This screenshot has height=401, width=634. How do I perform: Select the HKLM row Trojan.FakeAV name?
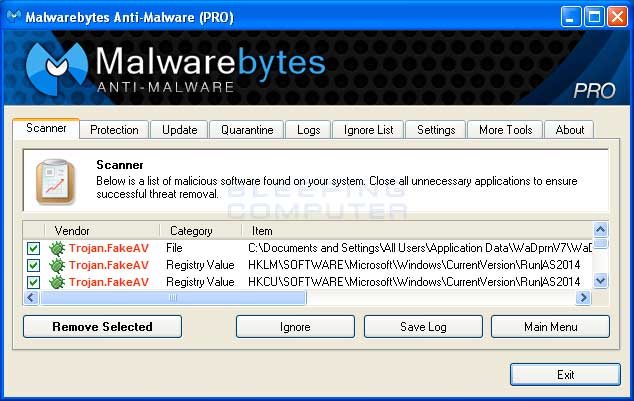(x=109, y=265)
